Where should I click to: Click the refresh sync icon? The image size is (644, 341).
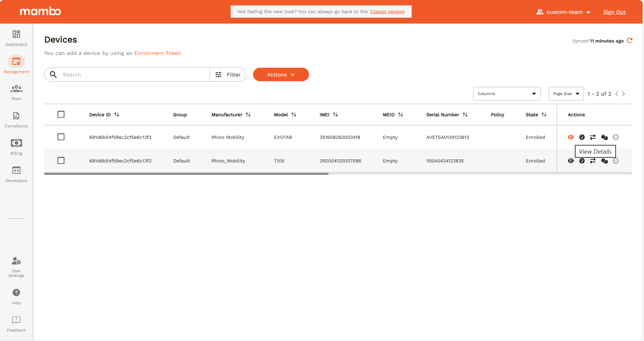tap(630, 41)
